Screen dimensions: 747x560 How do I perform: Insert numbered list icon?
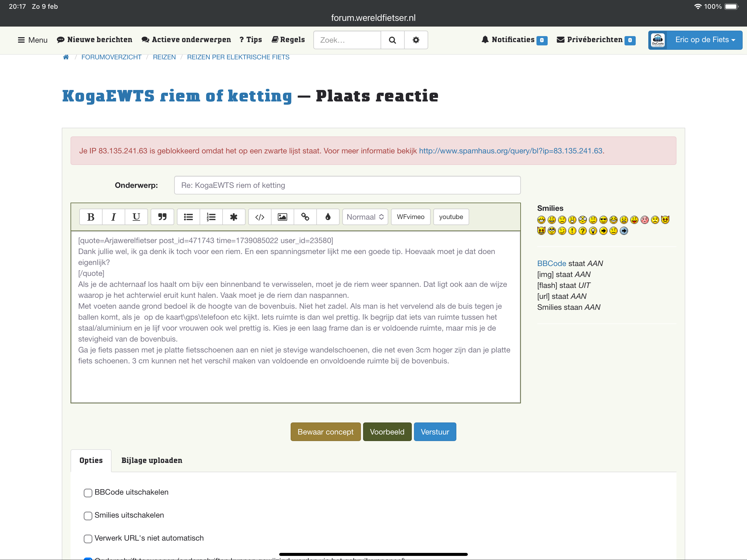(211, 217)
